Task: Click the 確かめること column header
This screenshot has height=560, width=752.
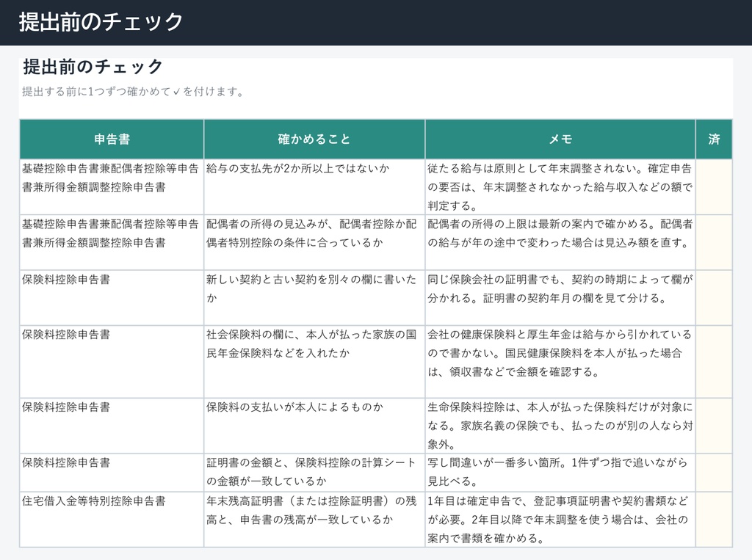Action: pyautogui.click(x=314, y=139)
